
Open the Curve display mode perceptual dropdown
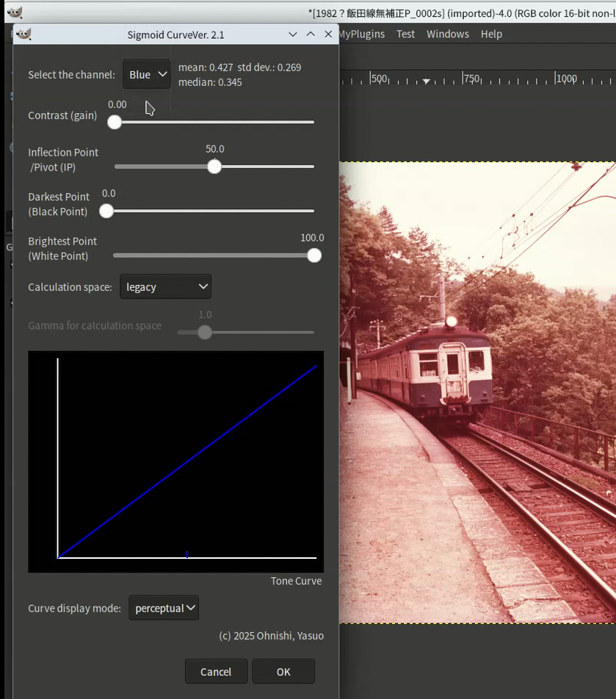pos(163,608)
